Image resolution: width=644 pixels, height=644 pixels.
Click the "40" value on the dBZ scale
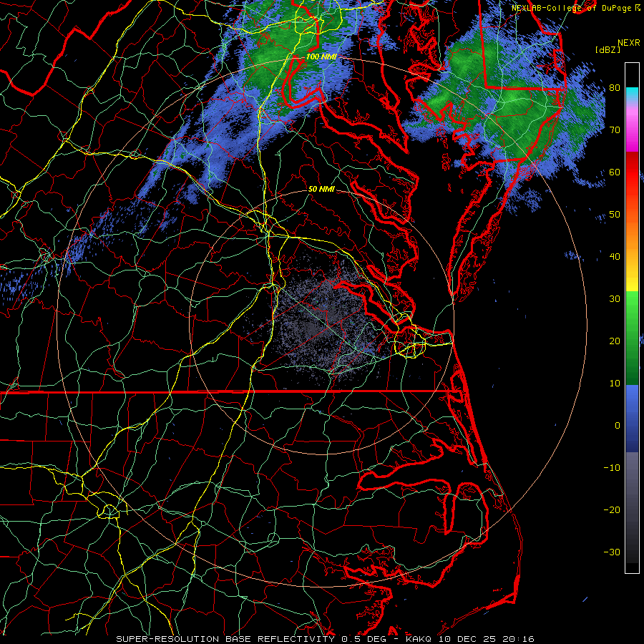[x=615, y=257]
